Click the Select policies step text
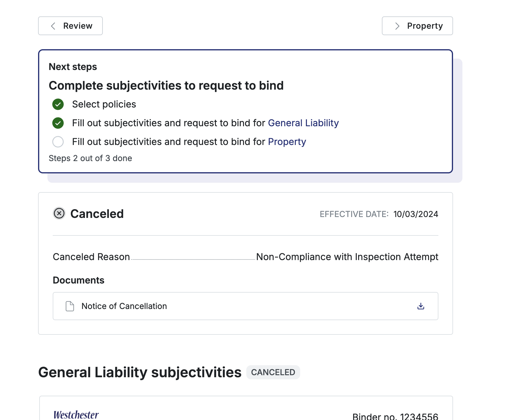This screenshot has width=516, height=420. (104, 104)
